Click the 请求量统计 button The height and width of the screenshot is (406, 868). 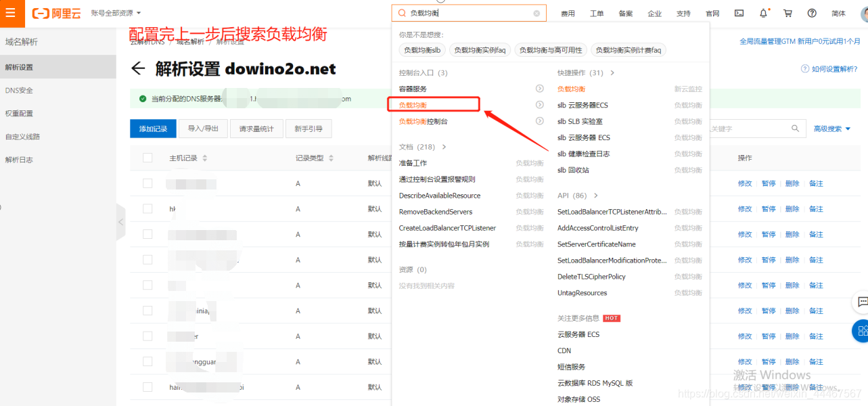[x=256, y=129]
